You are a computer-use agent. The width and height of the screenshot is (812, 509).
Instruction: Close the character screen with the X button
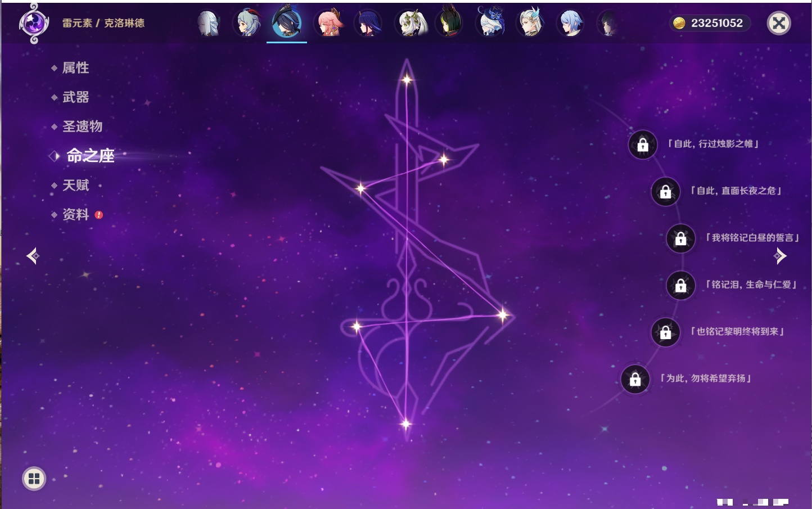779,23
